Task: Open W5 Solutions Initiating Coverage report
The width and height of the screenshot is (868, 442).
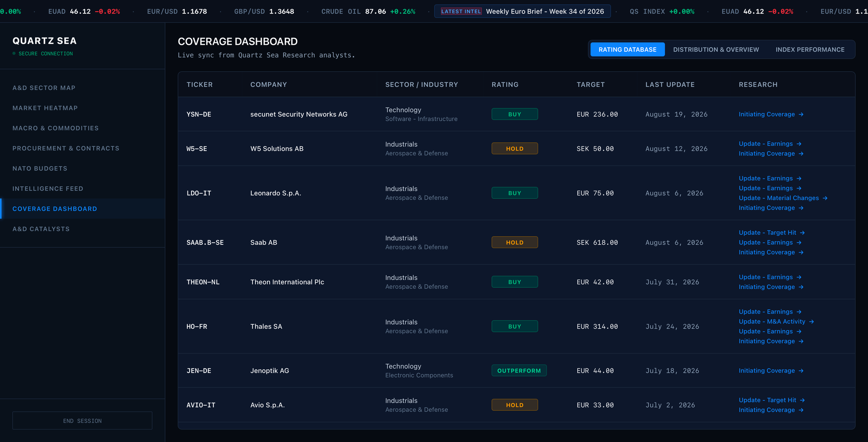Action: click(771, 154)
